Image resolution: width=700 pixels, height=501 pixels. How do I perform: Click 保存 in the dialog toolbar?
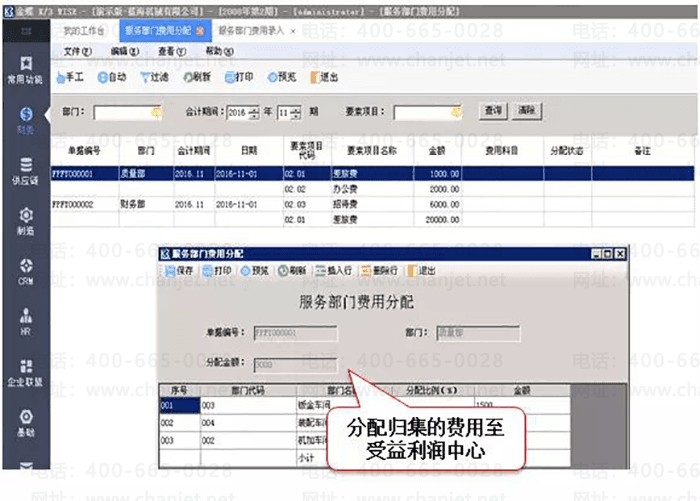coord(179,270)
